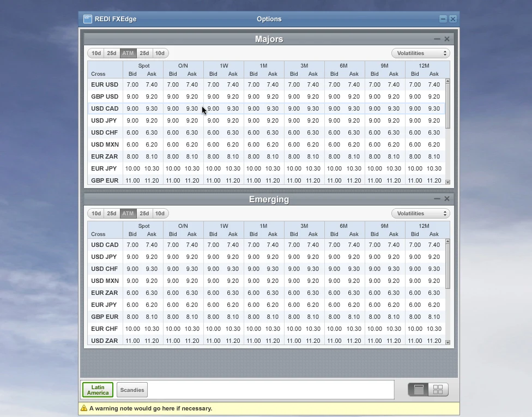532x417 pixels.
Task: Minimize the Emerging panel
Action: [x=437, y=199]
